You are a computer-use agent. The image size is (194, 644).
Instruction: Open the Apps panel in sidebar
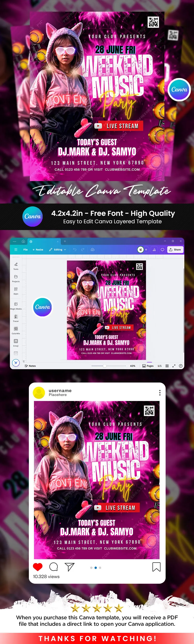coord(16,290)
